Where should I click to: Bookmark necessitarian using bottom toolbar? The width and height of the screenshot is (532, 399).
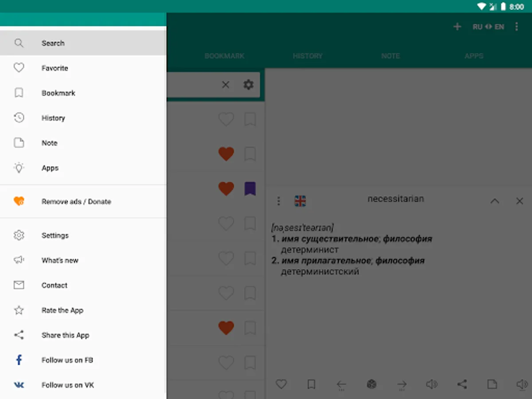[311, 384]
